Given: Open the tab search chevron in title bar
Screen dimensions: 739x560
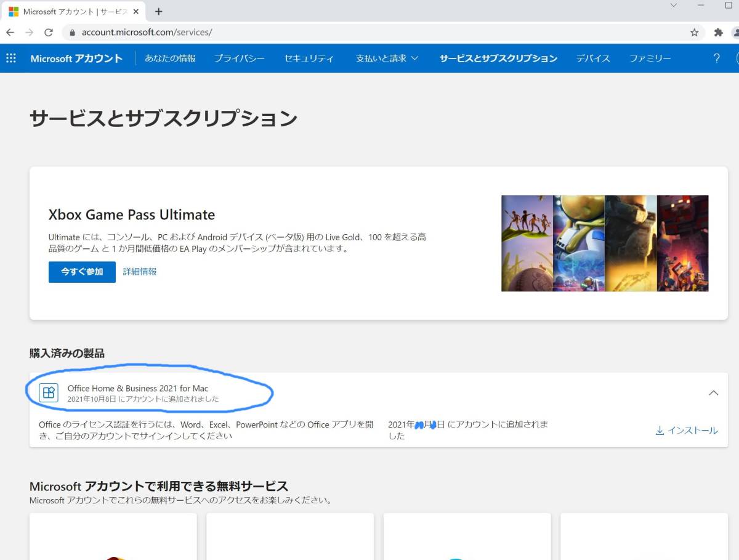Looking at the screenshot, I should click(x=673, y=6).
